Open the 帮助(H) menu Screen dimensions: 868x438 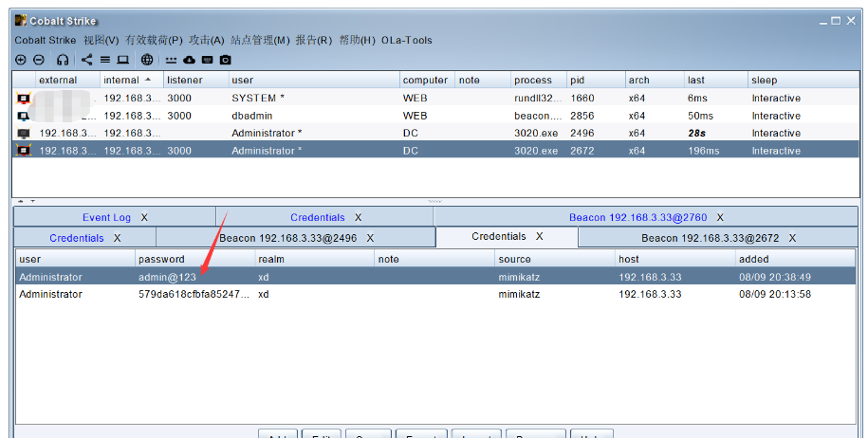(x=357, y=41)
